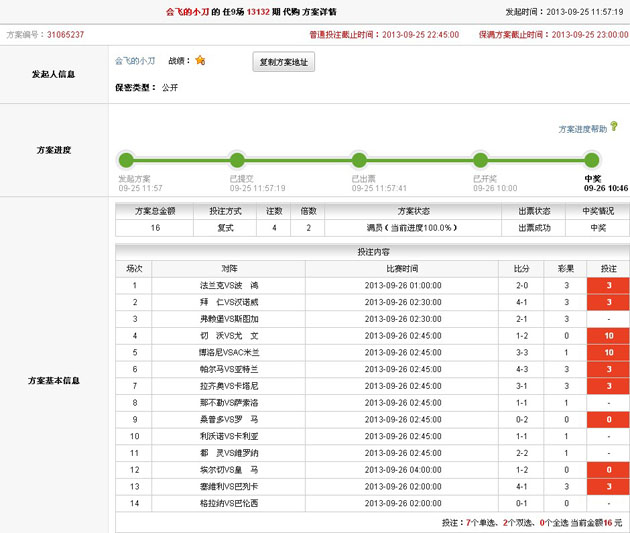Click the 已出票 progress node
The height and width of the screenshot is (533, 630).
359,160
